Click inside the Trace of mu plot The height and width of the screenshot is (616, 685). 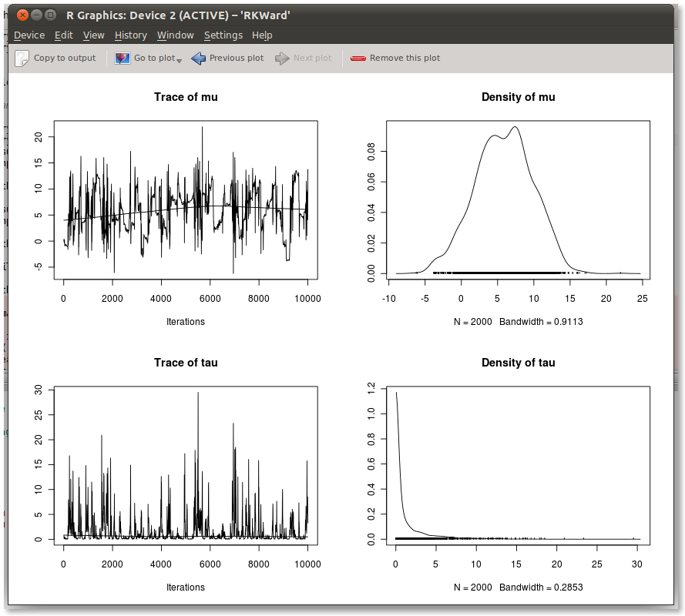tap(186, 200)
